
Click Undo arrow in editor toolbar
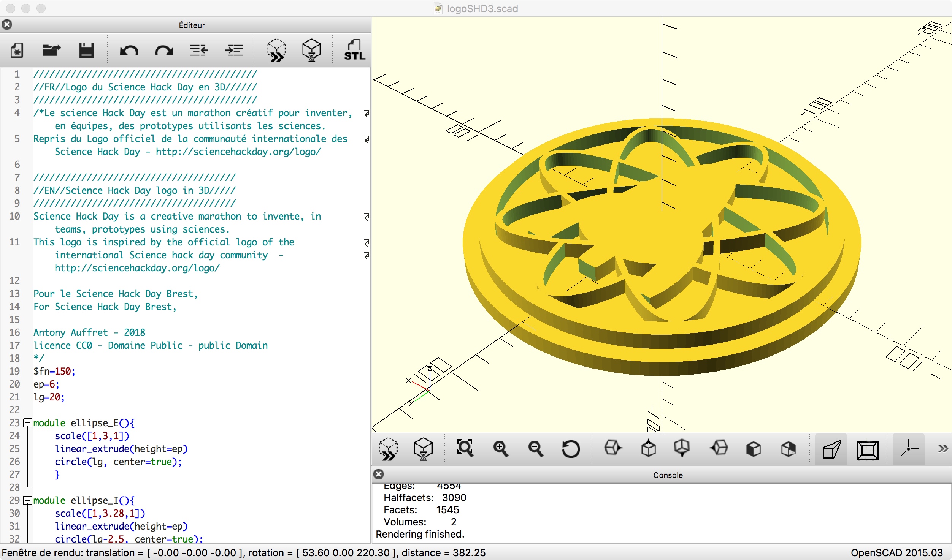click(129, 50)
